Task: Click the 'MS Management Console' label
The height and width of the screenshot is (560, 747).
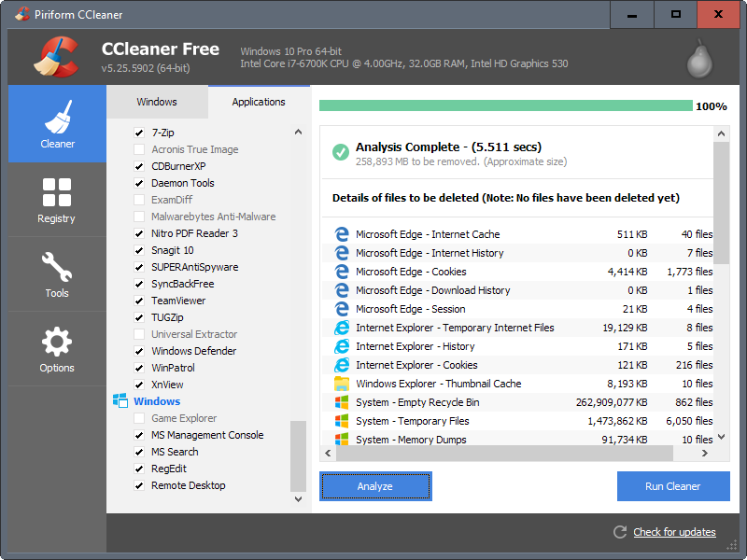Action: pos(207,435)
